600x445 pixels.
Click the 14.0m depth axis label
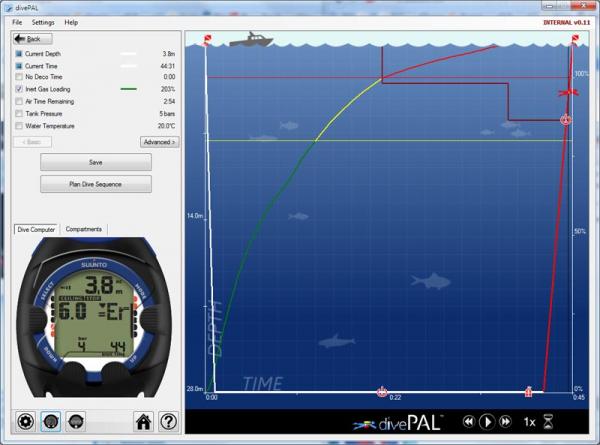(x=195, y=216)
